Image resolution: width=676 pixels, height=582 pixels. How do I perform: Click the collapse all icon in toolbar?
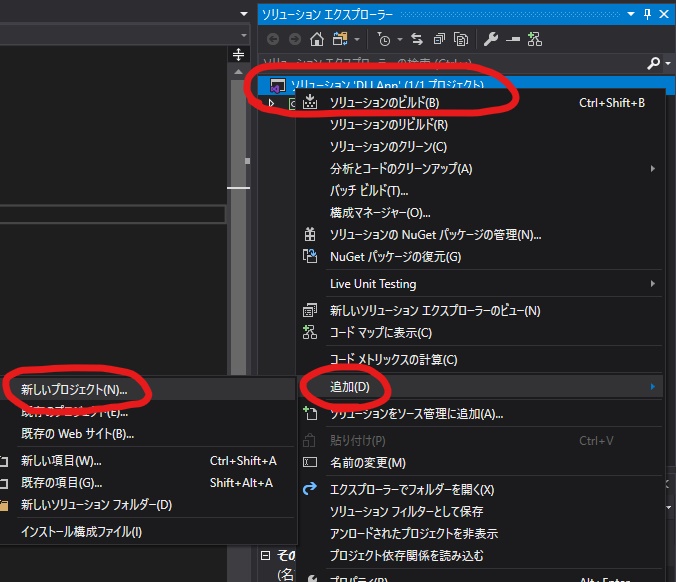tap(439, 39)
